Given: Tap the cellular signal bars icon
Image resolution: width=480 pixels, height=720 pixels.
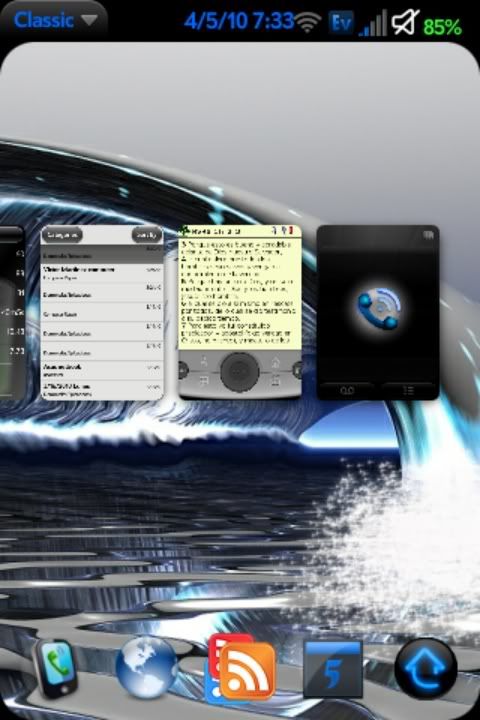Looking at the screenshot, I should pos(372,23).
